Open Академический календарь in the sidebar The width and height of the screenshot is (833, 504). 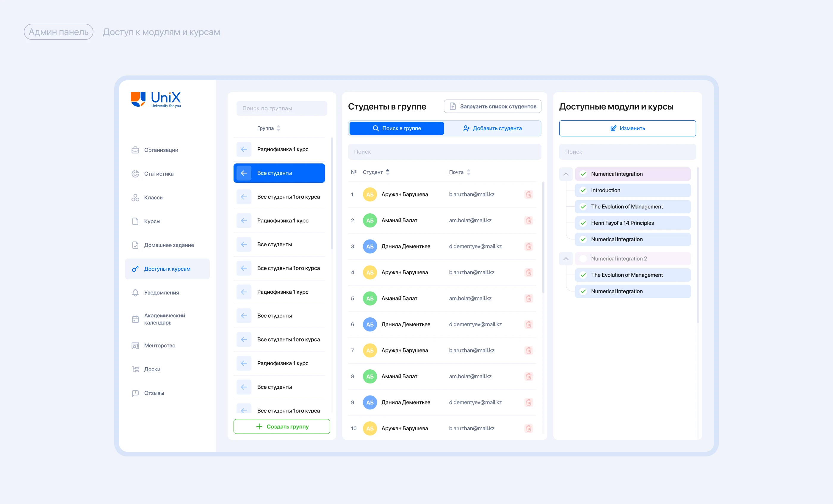(x=164, y=319)
